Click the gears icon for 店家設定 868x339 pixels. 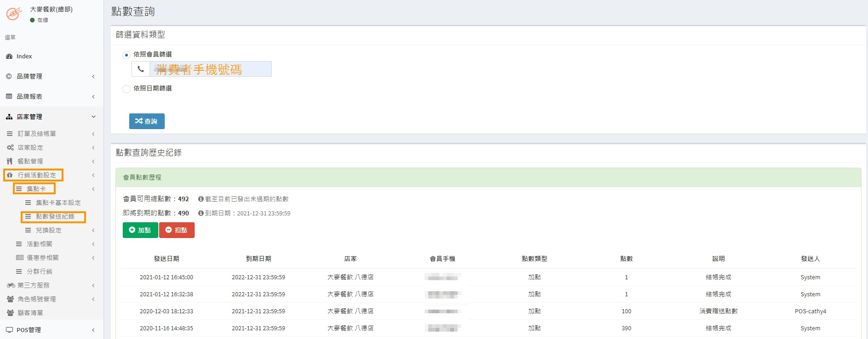10,147
